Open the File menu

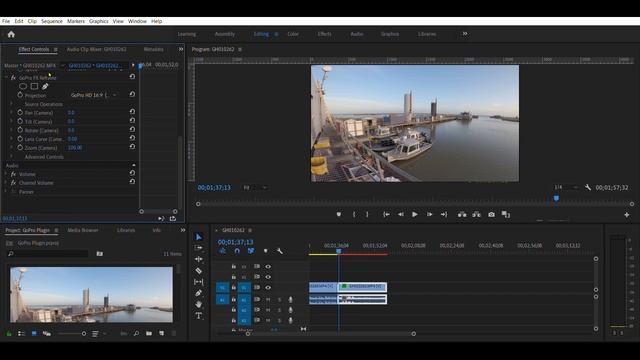click(6, 21)
